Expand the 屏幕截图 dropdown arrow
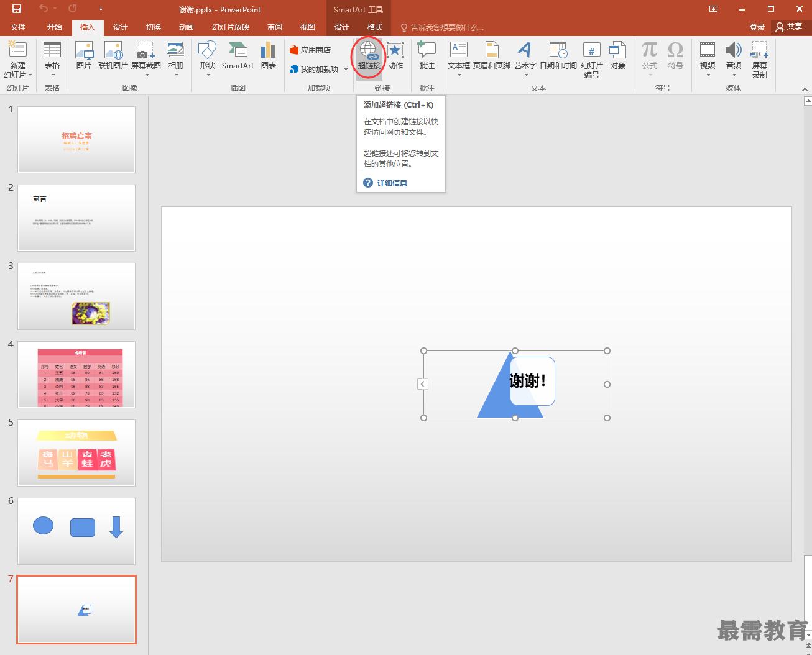Image resolution: width=812 pixels, height=655 pixels. (147, 75)
